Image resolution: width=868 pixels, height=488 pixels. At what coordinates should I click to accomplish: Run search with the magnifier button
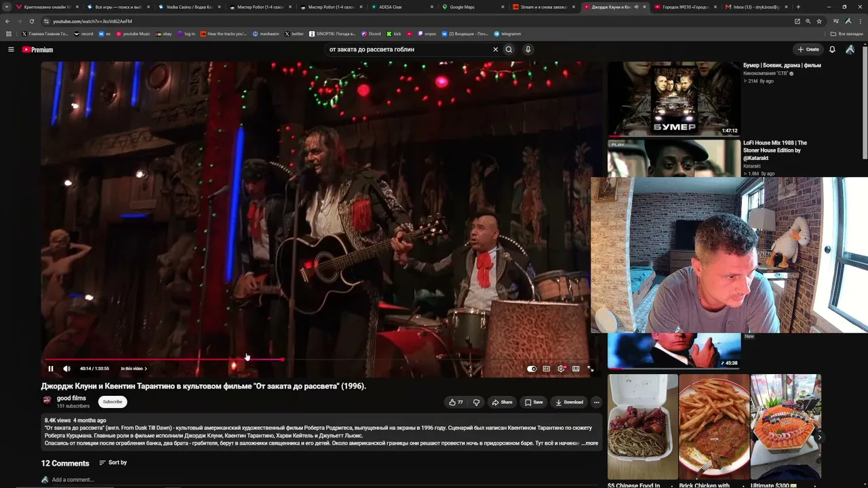pos(509,49)
